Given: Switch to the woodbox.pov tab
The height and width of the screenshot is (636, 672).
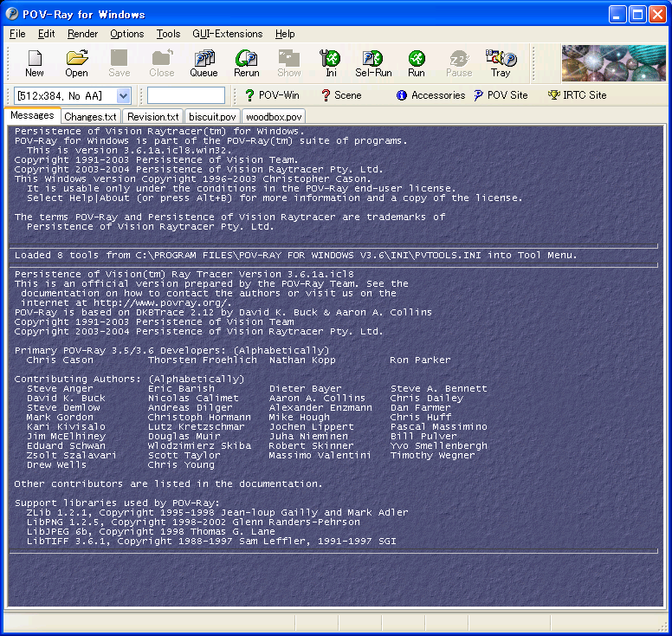Looking at the screenshot, I should [274, 117].
